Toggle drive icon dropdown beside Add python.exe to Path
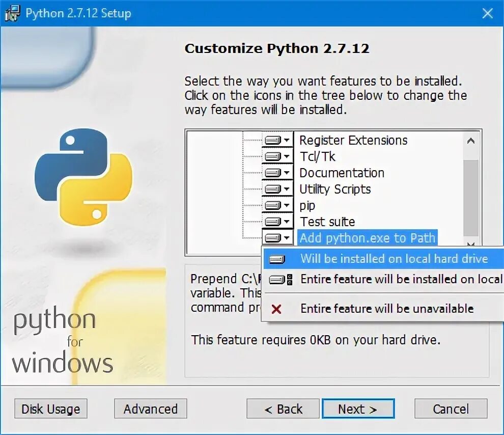Screen dimensions: 504x435 tap(277, 238)
